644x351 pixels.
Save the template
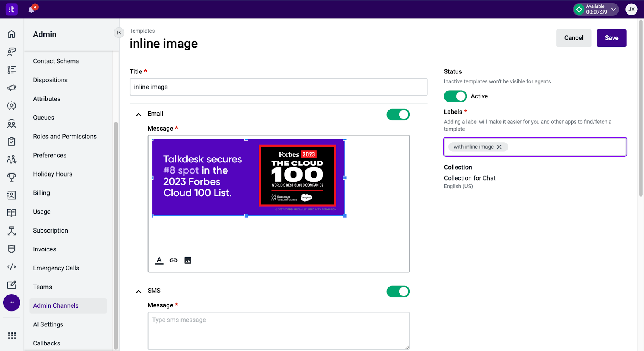coord(611,38)
